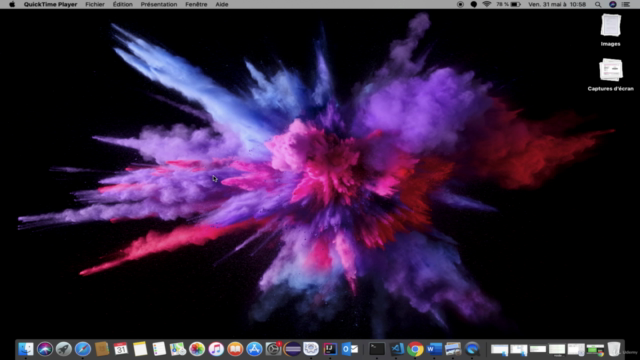Open the Fichier menu
The image size is (640, 360).
(95, 4)
